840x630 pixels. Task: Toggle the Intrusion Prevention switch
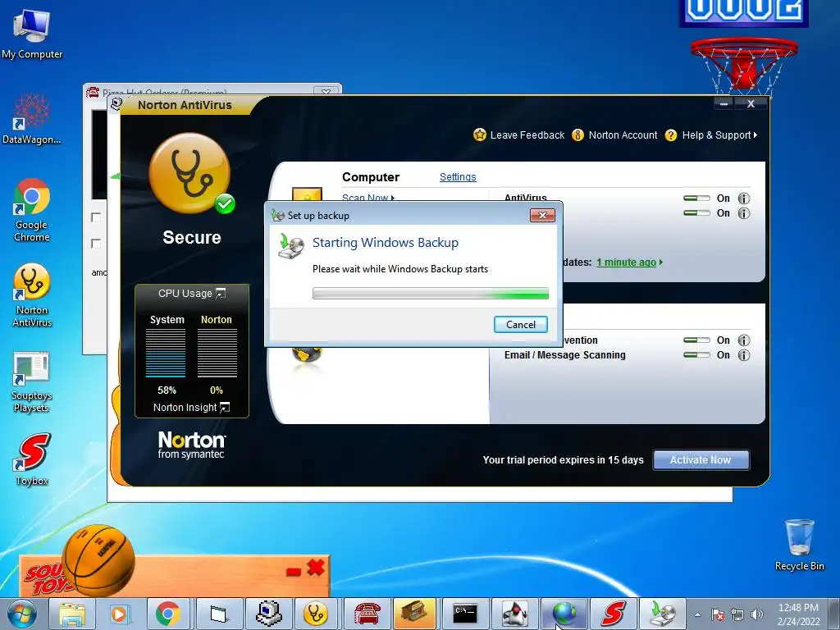click(696, 340)
